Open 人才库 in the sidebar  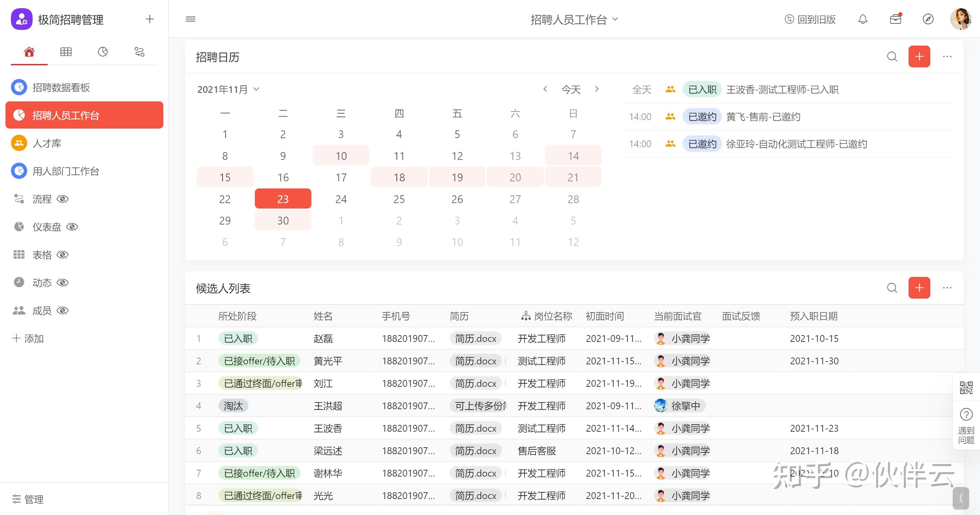tap(47, 144)
